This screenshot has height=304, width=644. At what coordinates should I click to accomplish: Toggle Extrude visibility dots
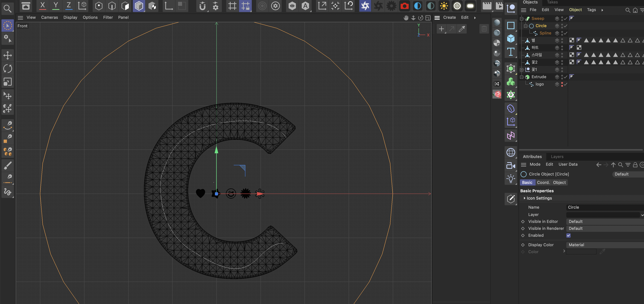point(562,77)
